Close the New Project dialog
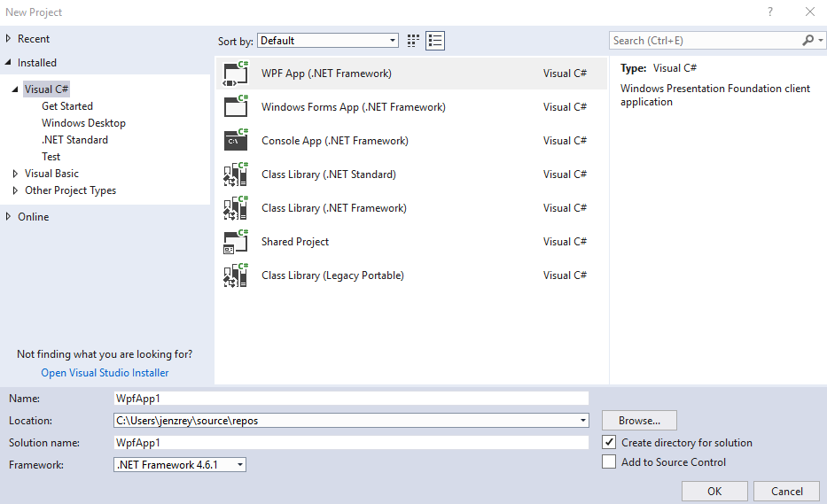Image resolution: width=827 pixels, height=504 pixels. (x=810, y=12)
